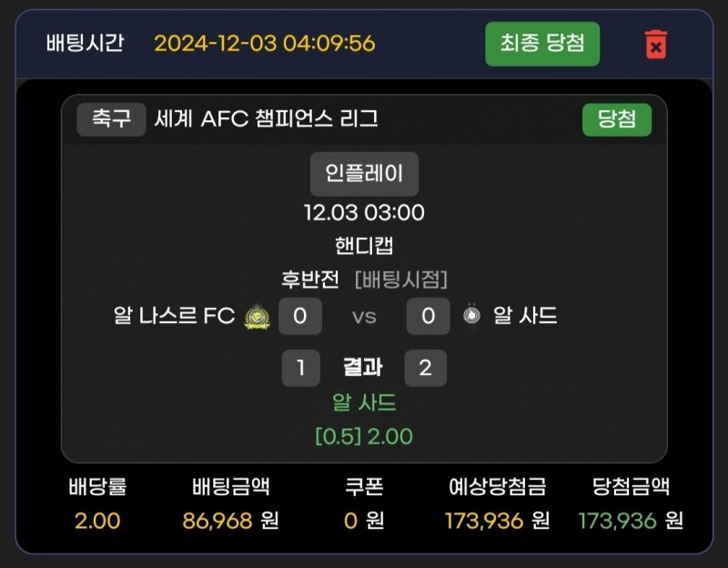Click the Al Nassr FC team logo

(x=257, y=316)
